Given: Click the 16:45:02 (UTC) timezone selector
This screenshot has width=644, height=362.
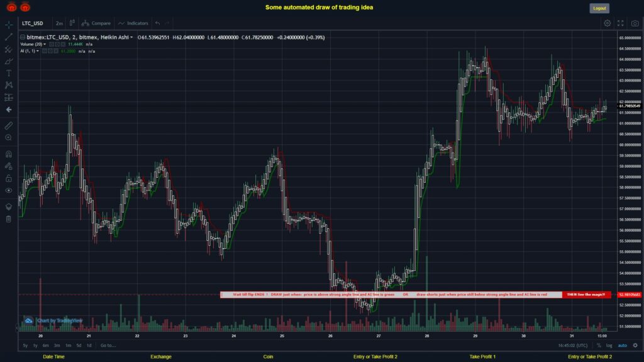Looking at the screenshot, I should click(572, 346).
